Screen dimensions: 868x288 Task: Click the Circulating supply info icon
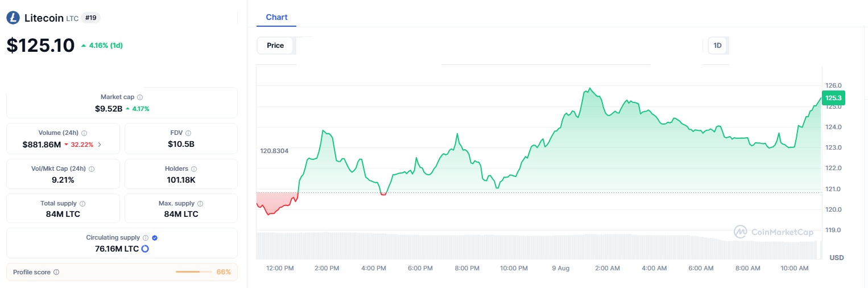point(146,238)
